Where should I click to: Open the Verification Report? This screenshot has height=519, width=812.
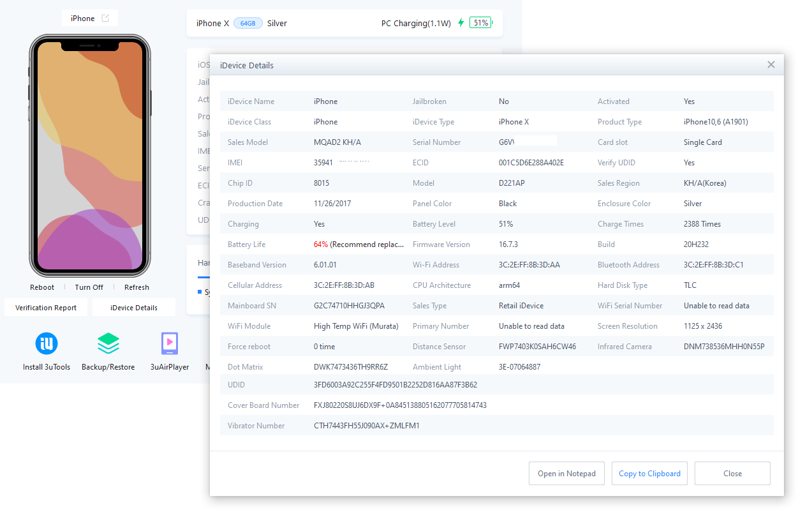coord(46,308)
